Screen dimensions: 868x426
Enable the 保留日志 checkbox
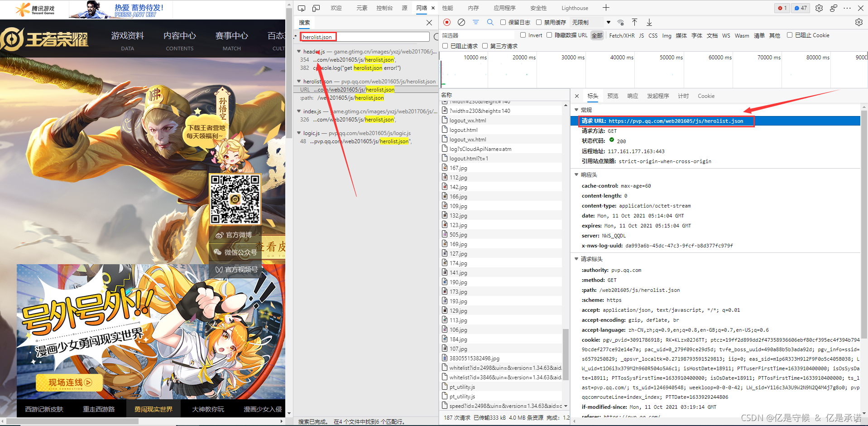coord(503,22)
